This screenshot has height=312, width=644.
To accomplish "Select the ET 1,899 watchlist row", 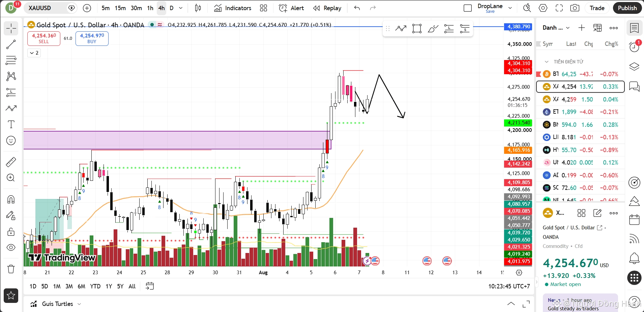I will (580, 112).
